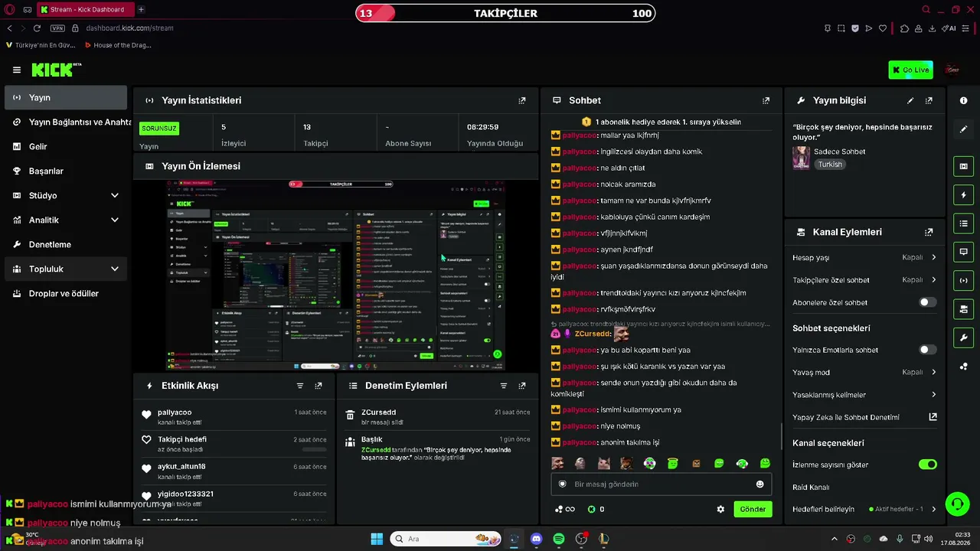Open Spotify from the taskbar
980x551 pixels.
(x=559, y=539)
